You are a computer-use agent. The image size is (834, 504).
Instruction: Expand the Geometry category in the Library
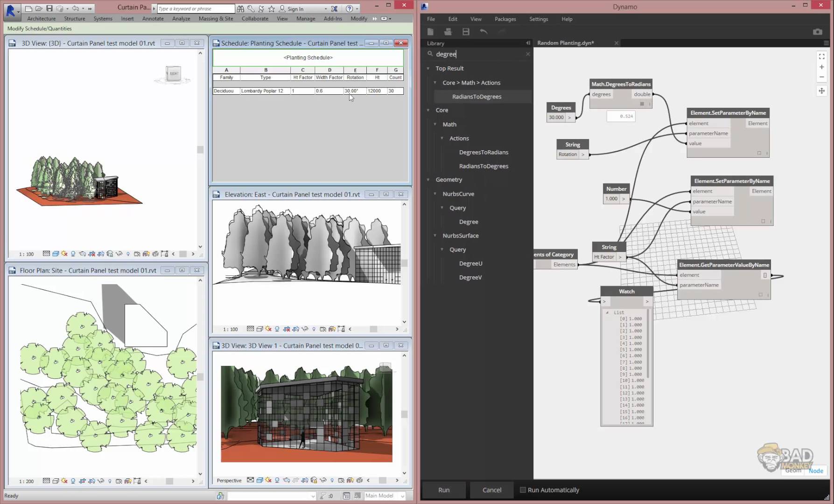click(x=428, y=179)
